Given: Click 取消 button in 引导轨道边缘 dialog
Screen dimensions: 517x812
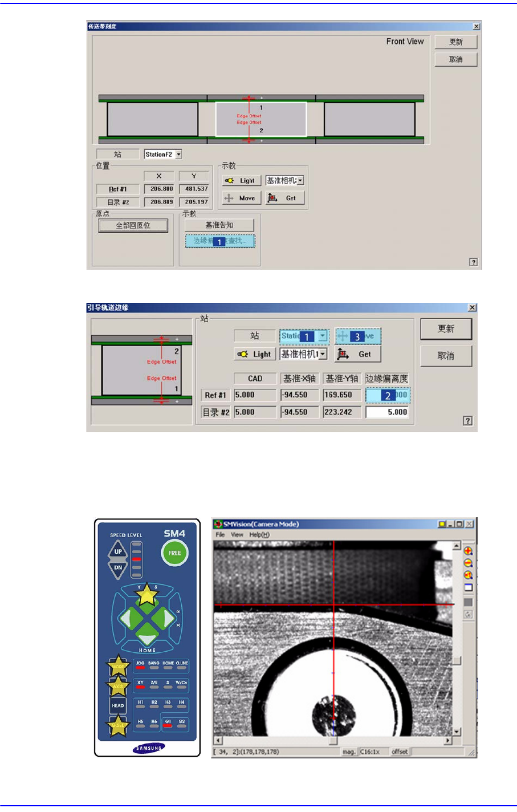Looking at the screenshot, I should coord(446,356).
